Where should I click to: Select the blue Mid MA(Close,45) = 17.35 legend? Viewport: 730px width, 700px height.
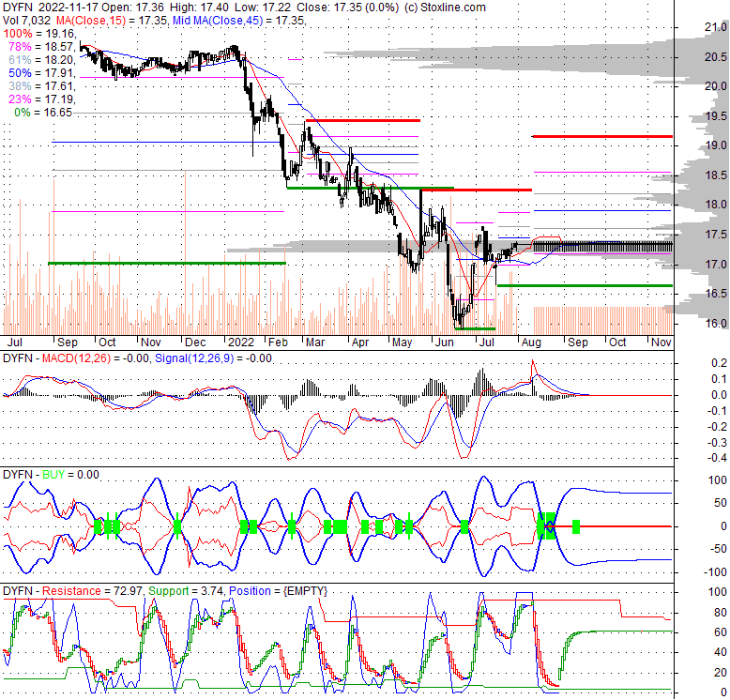(x=239, y=21)
